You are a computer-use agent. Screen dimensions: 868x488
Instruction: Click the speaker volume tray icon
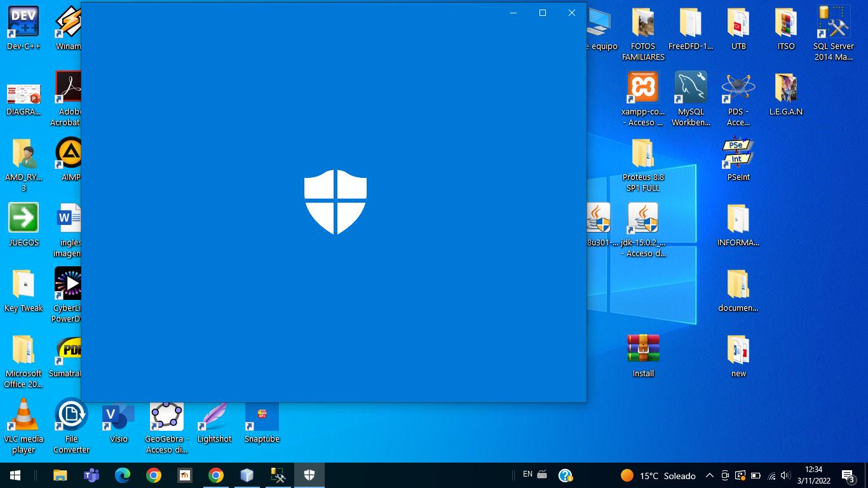[785, 475]
